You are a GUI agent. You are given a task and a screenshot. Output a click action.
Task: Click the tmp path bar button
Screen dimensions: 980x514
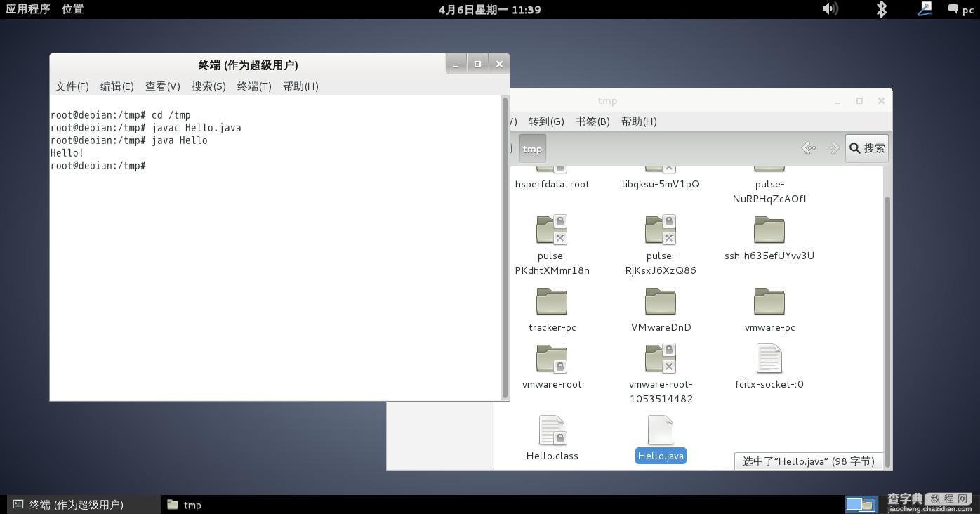[x=532, y=149]
